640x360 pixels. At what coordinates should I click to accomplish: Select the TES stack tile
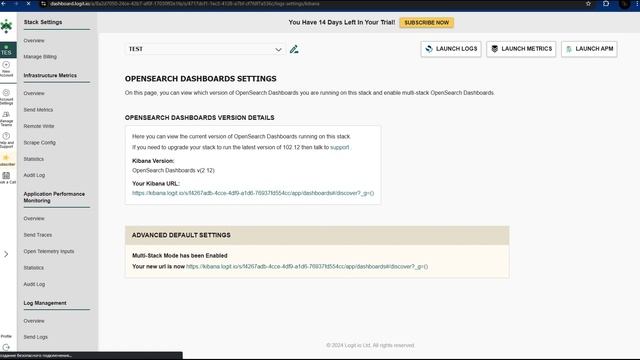[x=8, y=50]
